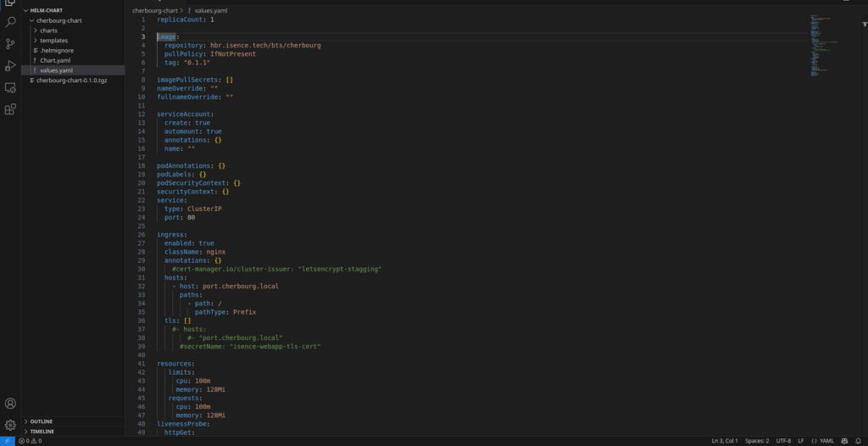
Task: Open the Source Control view
Action: [x=10, y=44]
